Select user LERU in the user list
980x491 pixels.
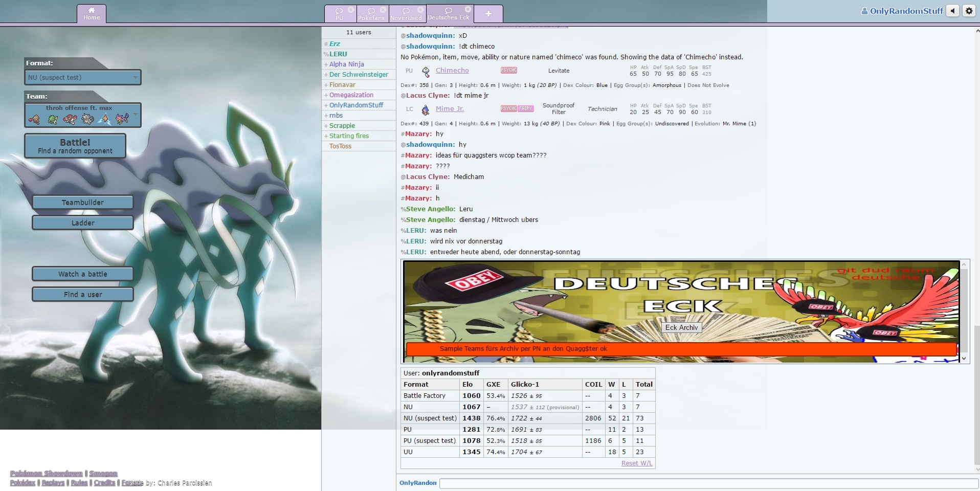coord(359,54)
